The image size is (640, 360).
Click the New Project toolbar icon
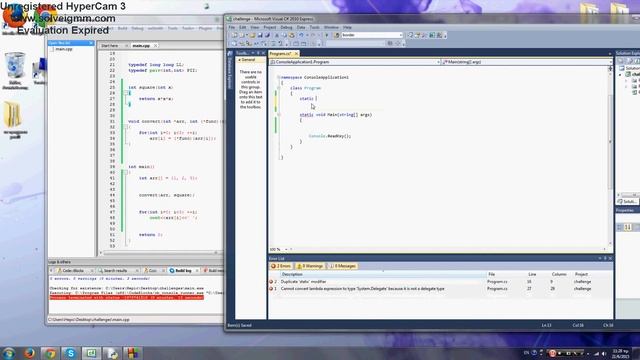point(234,36)
